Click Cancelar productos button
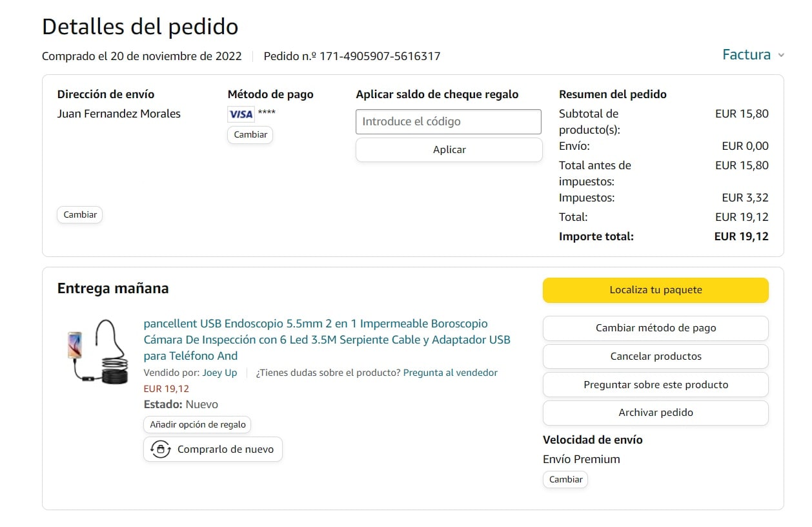The width and height of the screenshot is (812, 527). point(655,356)
